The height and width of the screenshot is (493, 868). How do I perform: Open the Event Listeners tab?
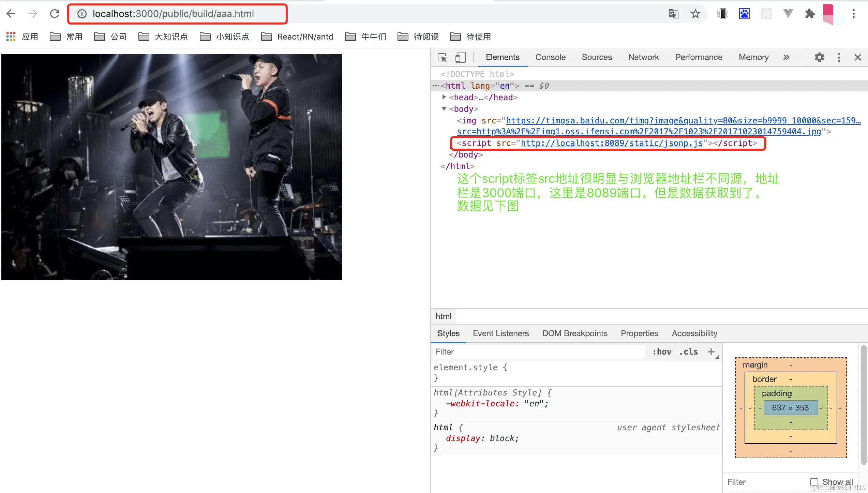point(500,333)
